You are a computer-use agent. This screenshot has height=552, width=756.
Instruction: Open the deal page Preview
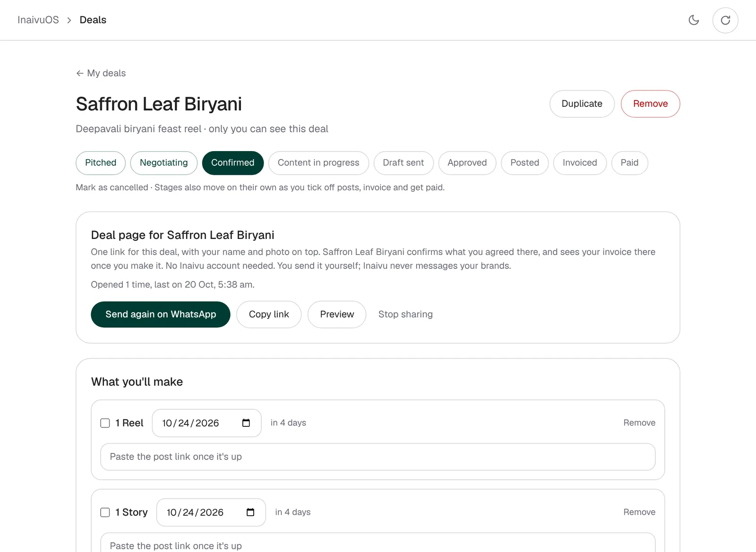[337, 314]
